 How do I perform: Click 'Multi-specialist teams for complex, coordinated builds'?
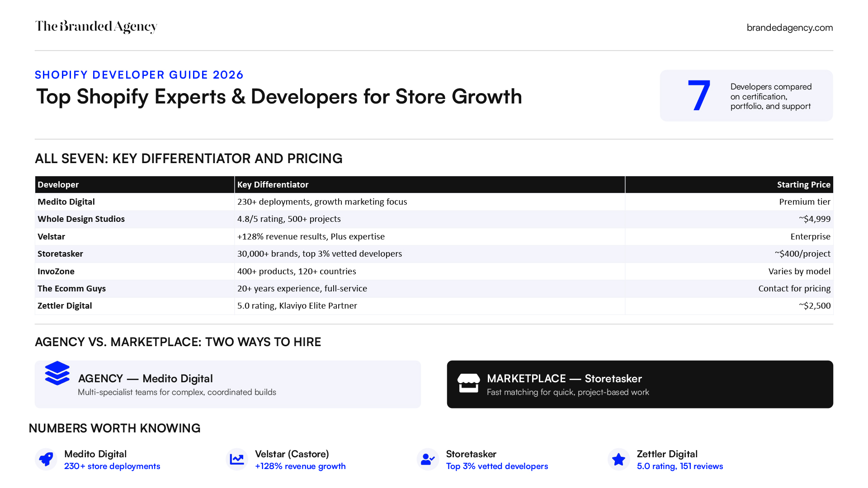coord(177,392)
